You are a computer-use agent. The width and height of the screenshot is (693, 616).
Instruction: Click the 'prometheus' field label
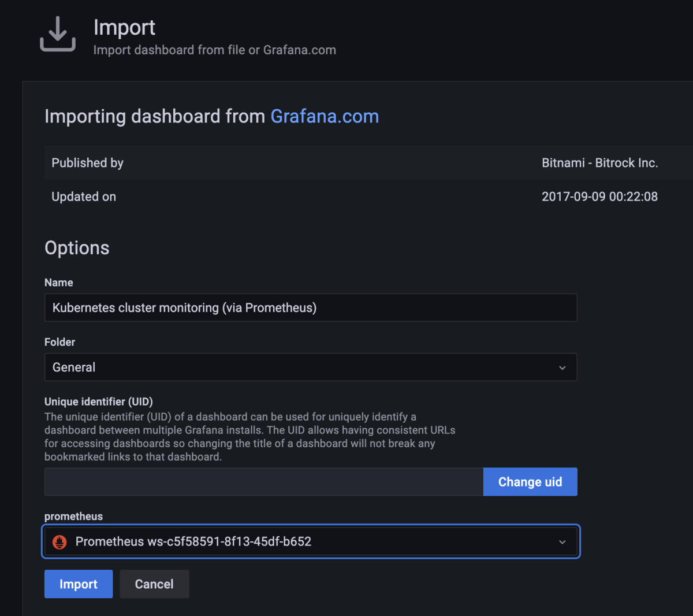pyautogui.click(x=73, y=517)
